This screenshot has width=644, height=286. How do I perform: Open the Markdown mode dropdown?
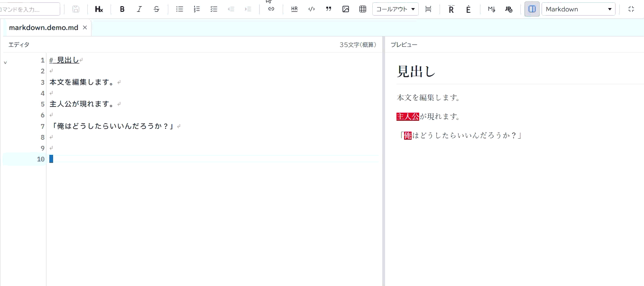point(579,9)
